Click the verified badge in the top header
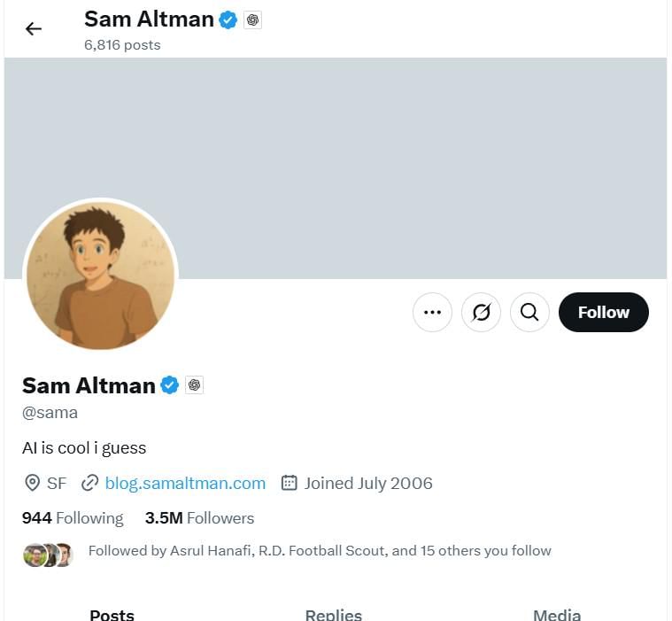Viewport: 672px width, 621px height. [x=228, y=19]
